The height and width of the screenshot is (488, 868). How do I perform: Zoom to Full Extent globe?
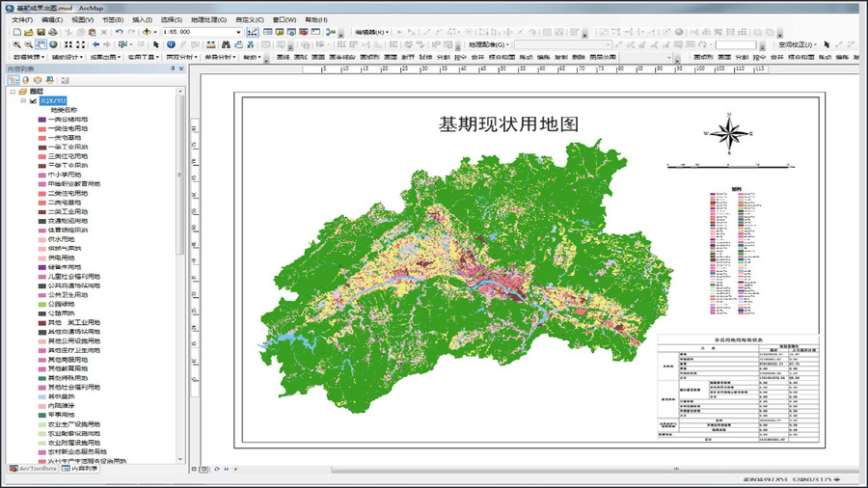click(x=53, y=44)
